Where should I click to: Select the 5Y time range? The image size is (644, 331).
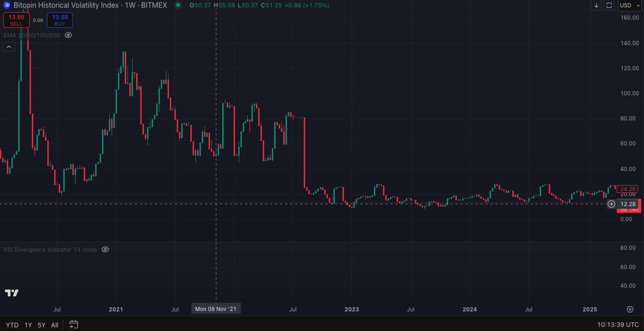click(41, 325)
